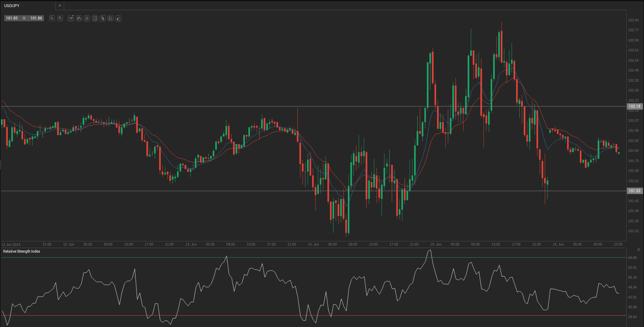Click the Relative Strength Index title label
Screen dimensions: 644x327
point(22,251)
